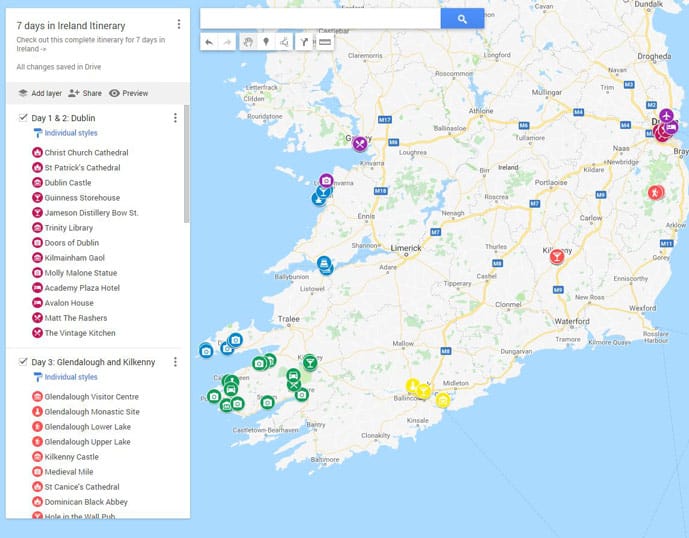This screenshot has height=538, width=689.
Task: Uncheck the Day 3: Glendalough and Kilkenny layer
Action: pos(23,361)
